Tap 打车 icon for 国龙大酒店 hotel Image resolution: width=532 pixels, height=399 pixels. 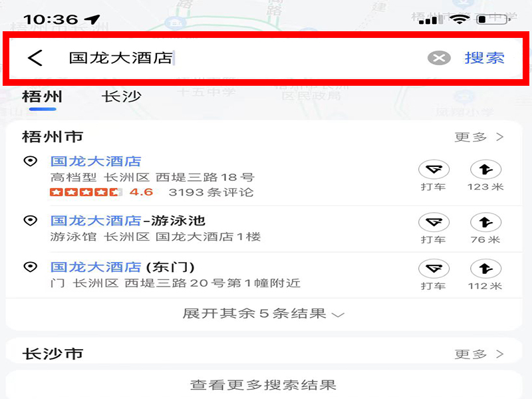point(434,170)
